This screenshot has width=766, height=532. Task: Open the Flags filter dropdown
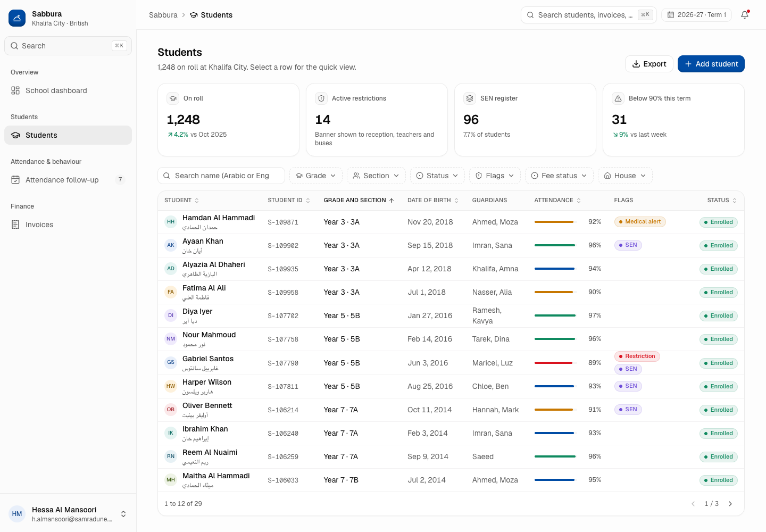coord(495,176)
